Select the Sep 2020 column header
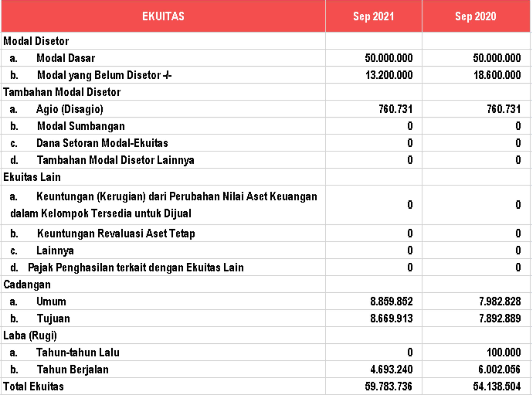The image size is (532, 395). coord(476,16)
